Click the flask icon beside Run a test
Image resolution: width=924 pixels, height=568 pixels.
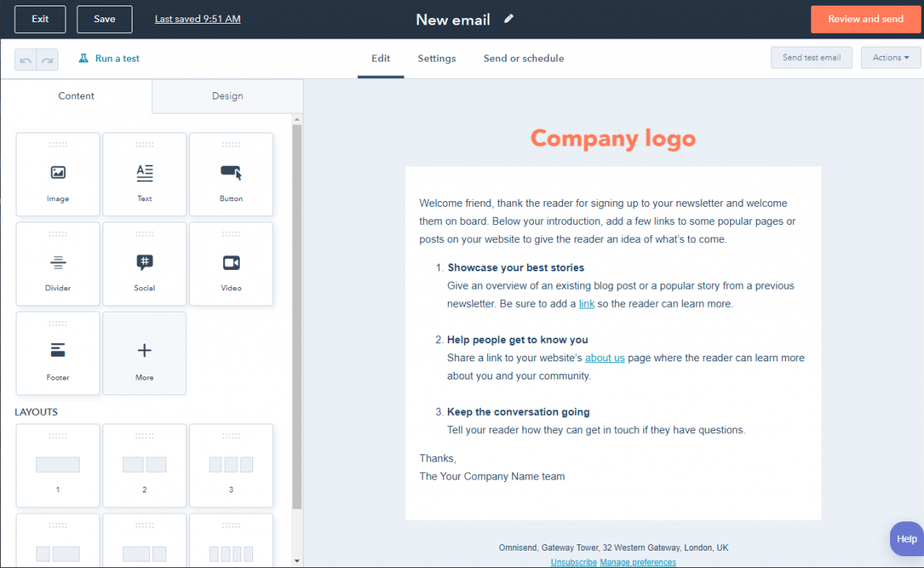[x=84, y=58]
